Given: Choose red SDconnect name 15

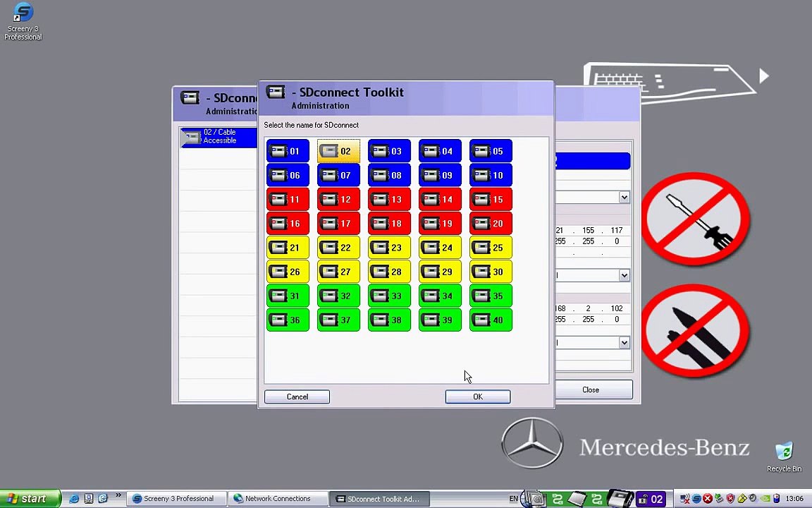Looking at the screenshot, I should click(491, 199).
